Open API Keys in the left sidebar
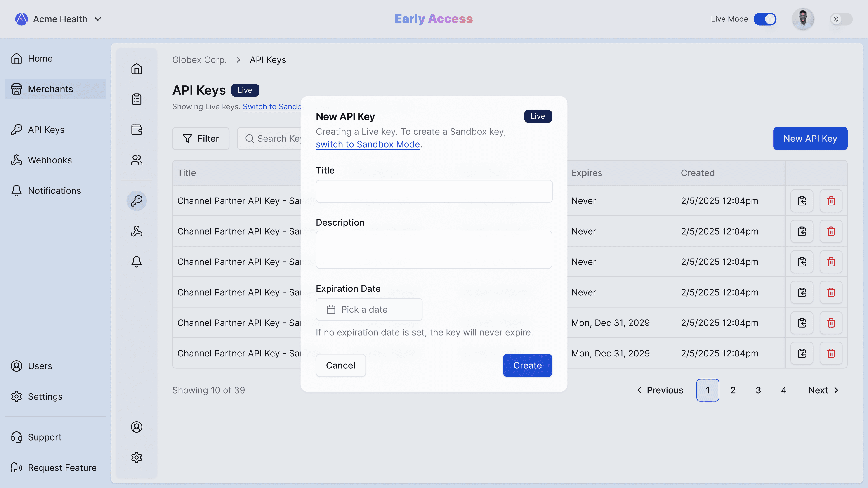Image resolution: width=868 pixels, height=488 pixels. pos(56,130)
